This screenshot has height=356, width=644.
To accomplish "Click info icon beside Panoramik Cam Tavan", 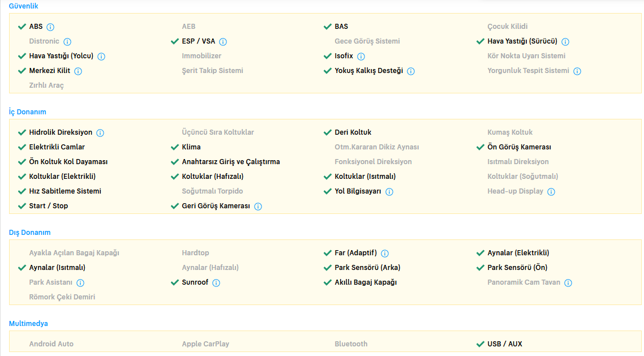I will 568,284.
